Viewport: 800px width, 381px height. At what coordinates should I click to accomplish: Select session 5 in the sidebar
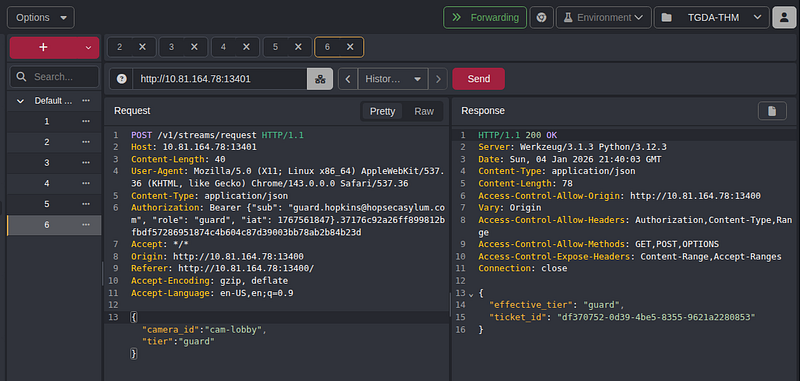(x=47, y=204)
